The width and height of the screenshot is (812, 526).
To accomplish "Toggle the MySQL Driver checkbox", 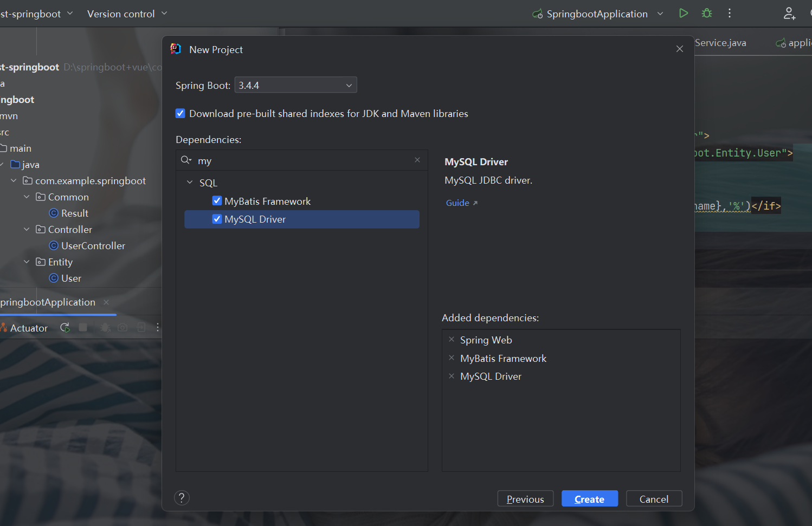I will point(217,219).
